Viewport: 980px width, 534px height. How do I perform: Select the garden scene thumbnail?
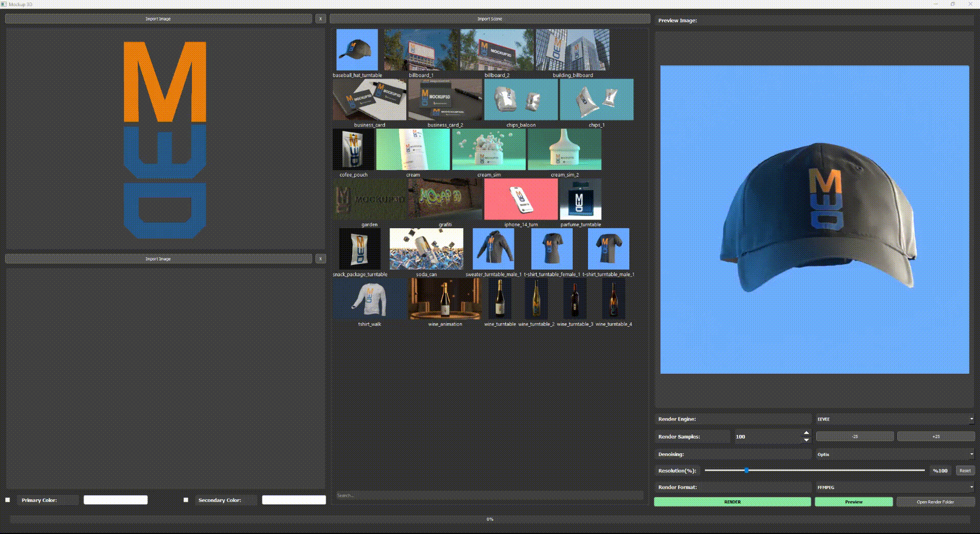(x=370, y=199)
